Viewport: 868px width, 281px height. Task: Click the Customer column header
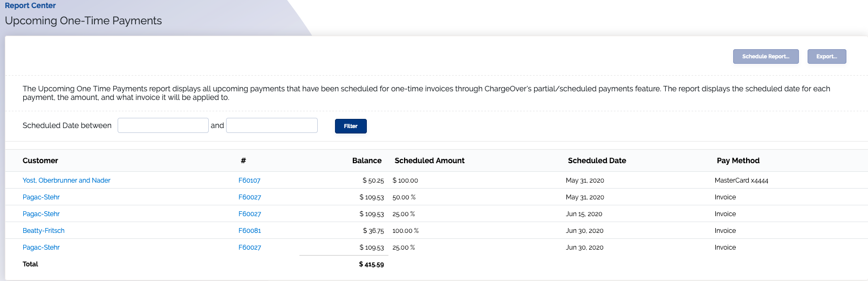40,160
